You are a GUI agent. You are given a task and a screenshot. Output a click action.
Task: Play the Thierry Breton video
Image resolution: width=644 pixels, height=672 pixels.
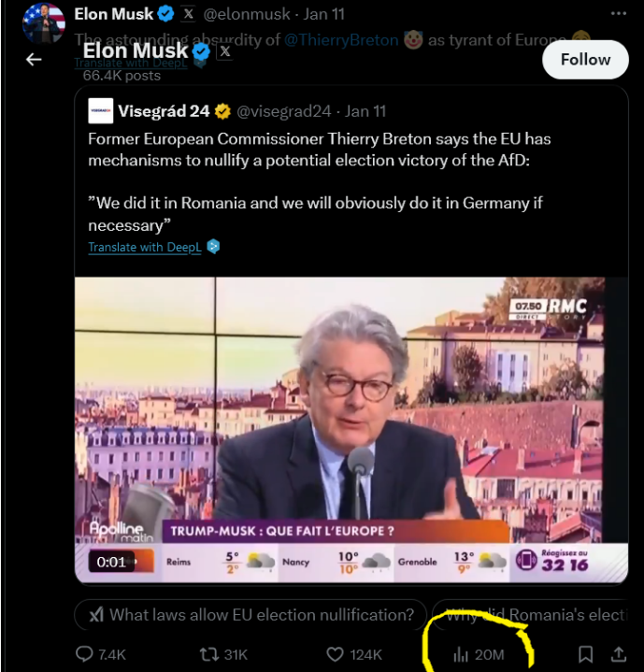tap(338, 430)
